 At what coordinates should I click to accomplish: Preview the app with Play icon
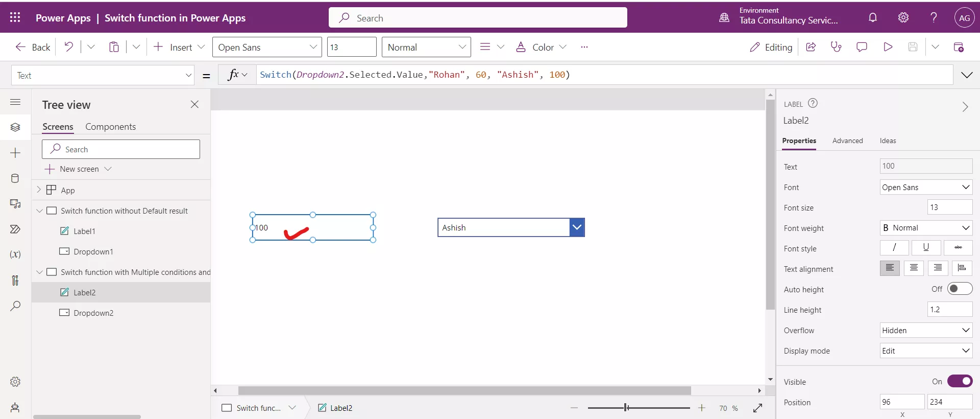click(888, 47)
